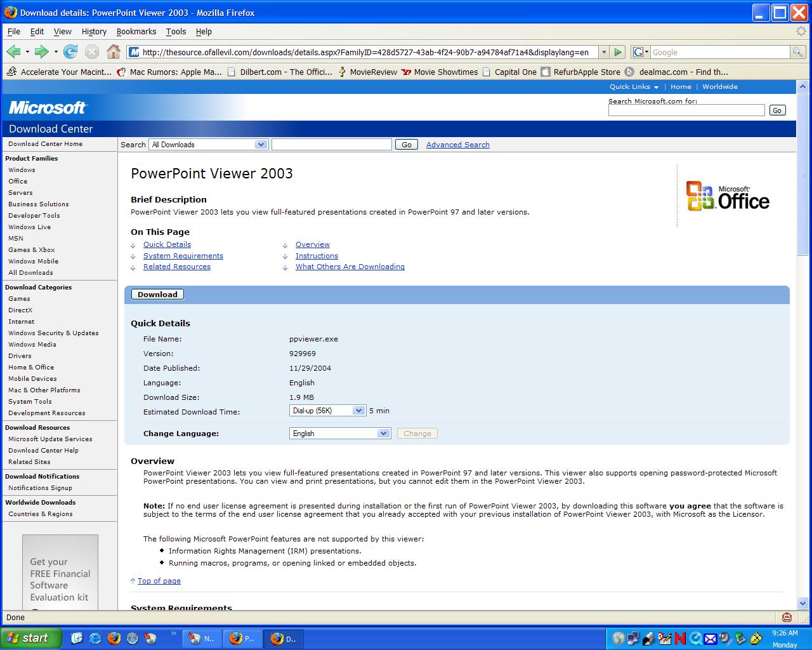Click the Download button
The width and height of the screenshot is (812, 650).
pyautogui.click(x=157, y=295)
